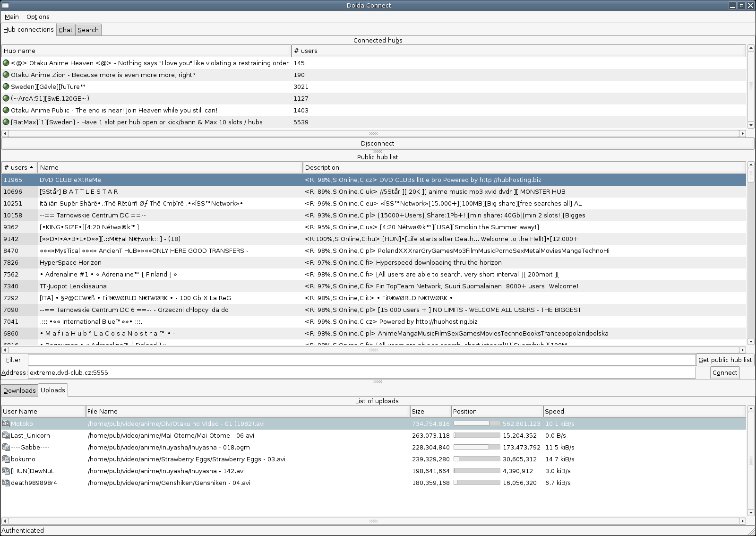Click transfer icon next to death989898r4 upload
Viewport: 756px width, 536px height.
pyautogui.click(x=6, y=483)
